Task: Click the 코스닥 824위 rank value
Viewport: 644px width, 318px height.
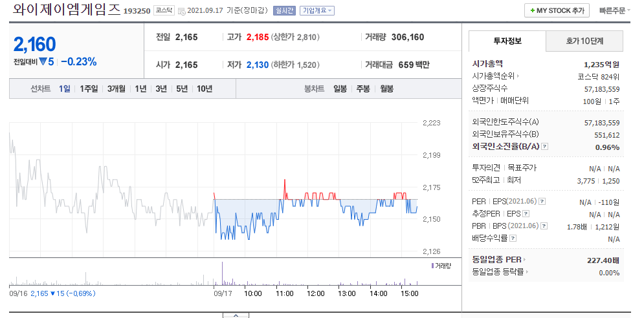Action: pyautogui.click(x=599, y=77)
